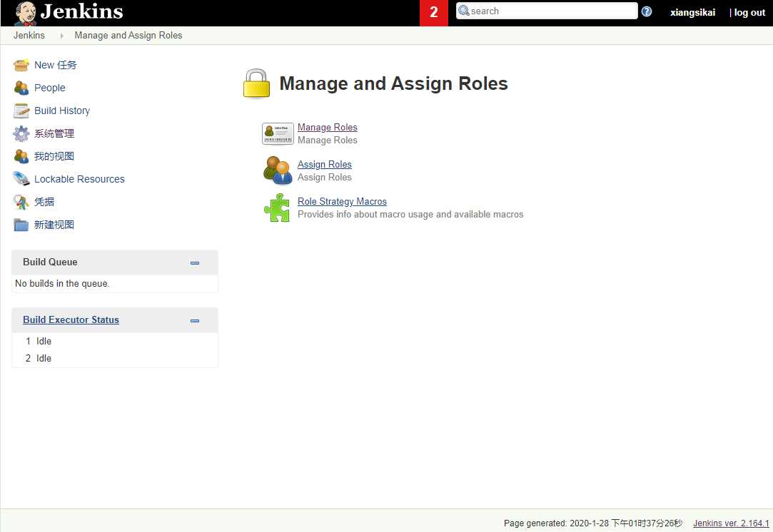Click the Jenkins butler logo icon
The image size is (773, 532).
pos(25,14)
